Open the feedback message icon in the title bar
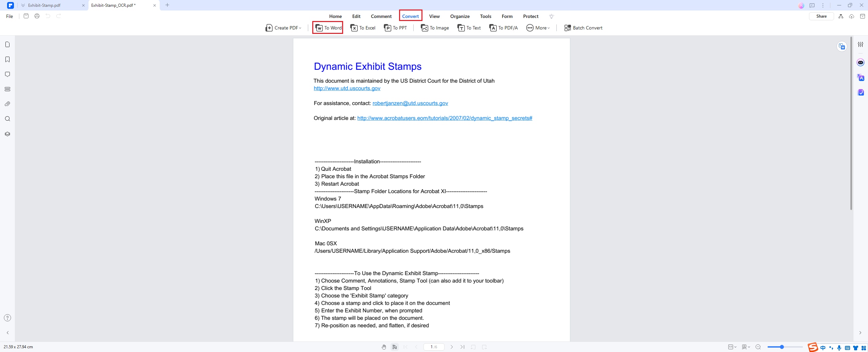Screen dimensions: 868x352 click(x=812, y=5)
